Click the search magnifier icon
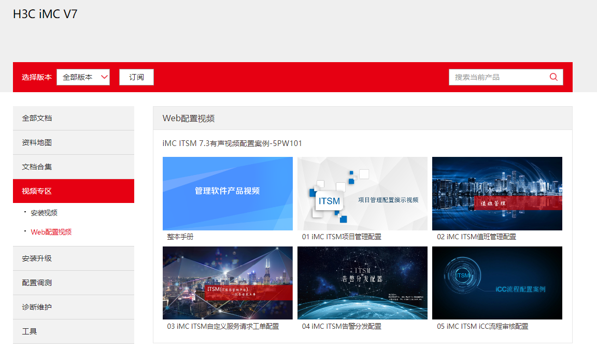597x364 pixels. pos(553,77)
